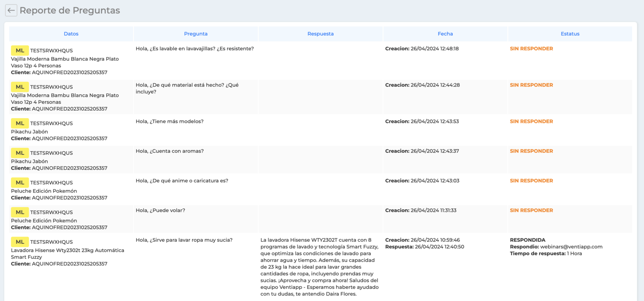Click SIN RESPONDER status dated 12:48:18
Viewport: 644px width, 301px height.
tap(531, 49)
